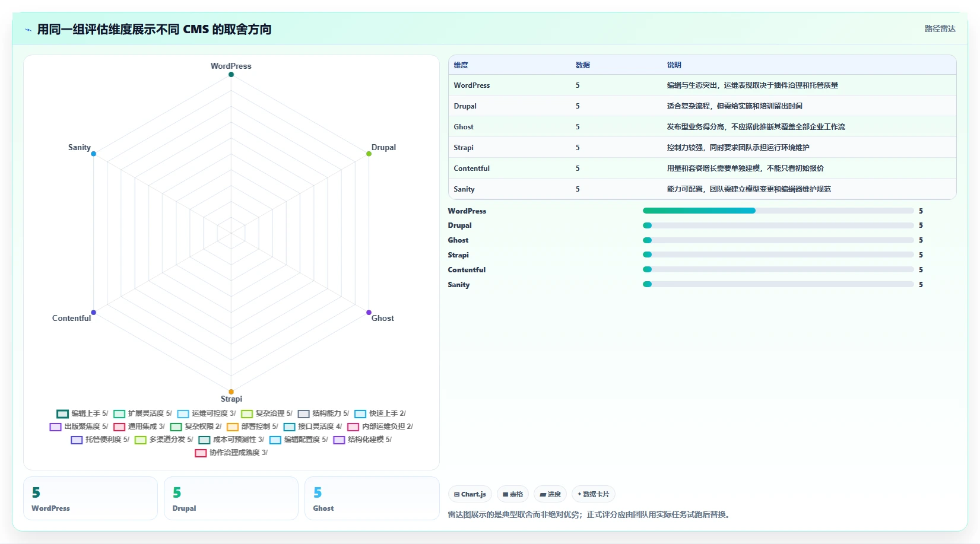Viewport: 980px width, 544px height.
Task: Click the 数据卡片 tag pill
Action: (594, 494)
